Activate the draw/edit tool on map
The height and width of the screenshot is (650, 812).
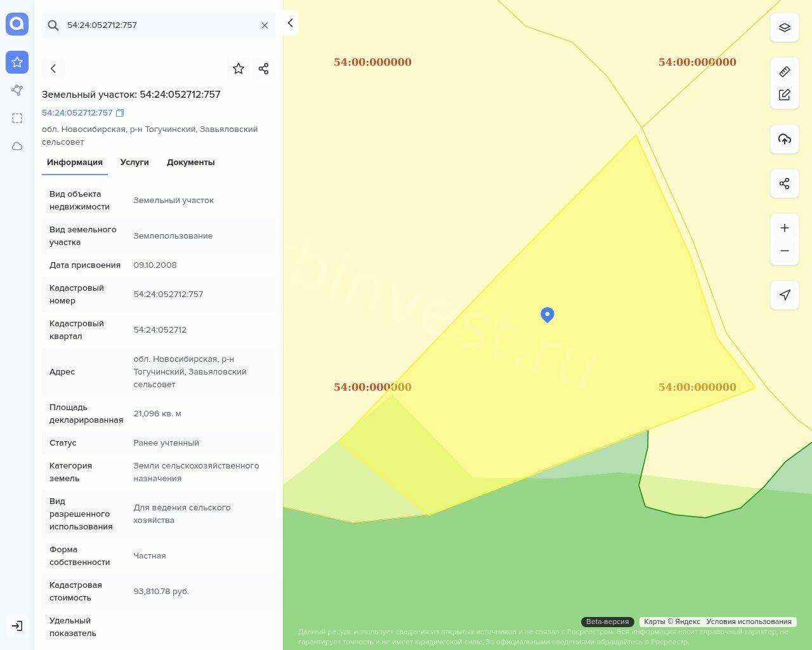pyautogui.click(x=784, y=95)
